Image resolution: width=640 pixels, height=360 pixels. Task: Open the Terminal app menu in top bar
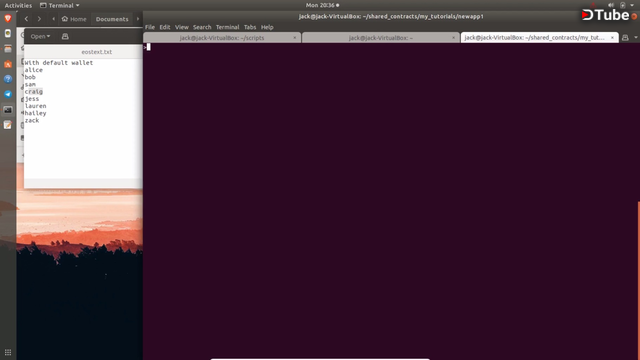point(60,5)
